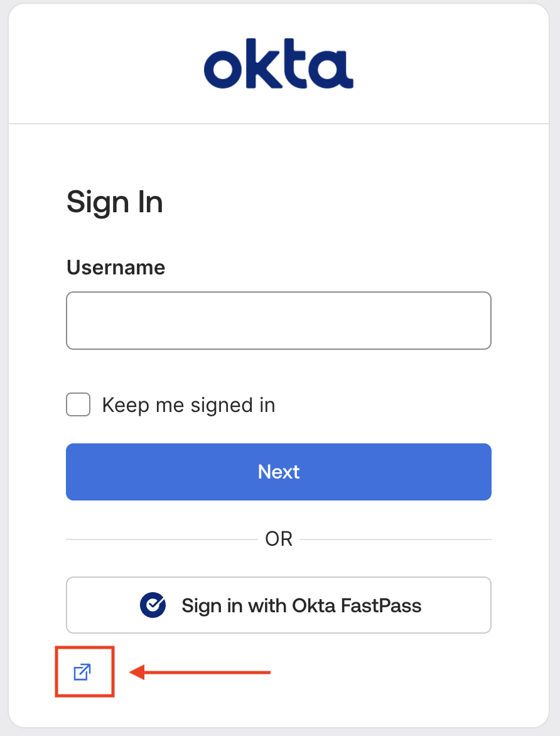Select the Username label
Screen dimensions: 560x736
(116, 268)
